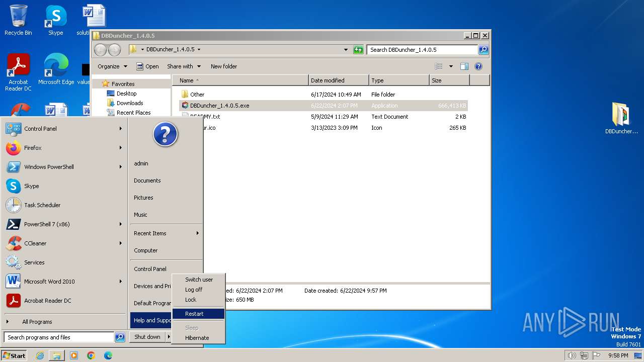Choose Switch user from the power menu
Image resolution: width=644 pixels, height=362 pixels.
pos(199,280)
